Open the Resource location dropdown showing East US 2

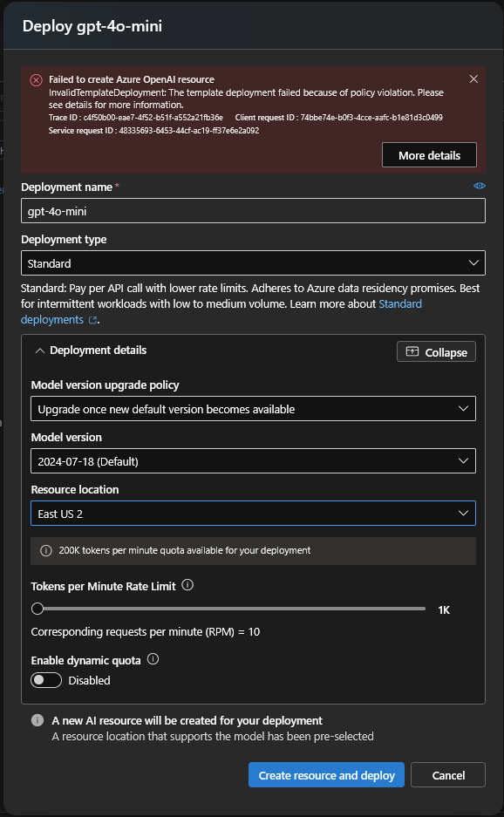(x=253, y=514)
